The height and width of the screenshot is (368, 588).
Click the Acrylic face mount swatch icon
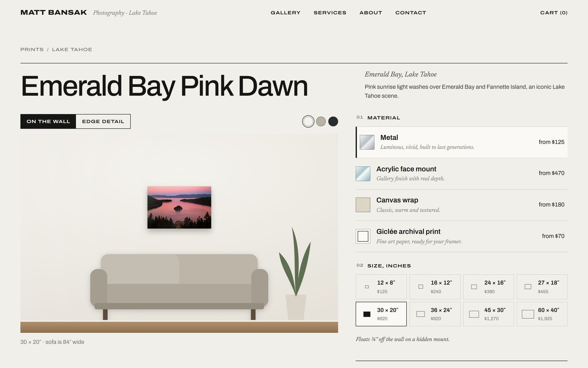pyautogui.click(x=363, y=174)
